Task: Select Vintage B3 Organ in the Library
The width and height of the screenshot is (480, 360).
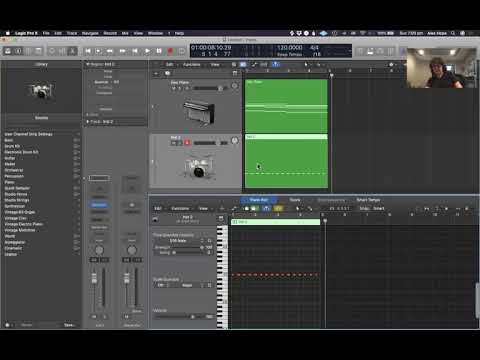Action: pyautogui.click(x=20, y=212)
